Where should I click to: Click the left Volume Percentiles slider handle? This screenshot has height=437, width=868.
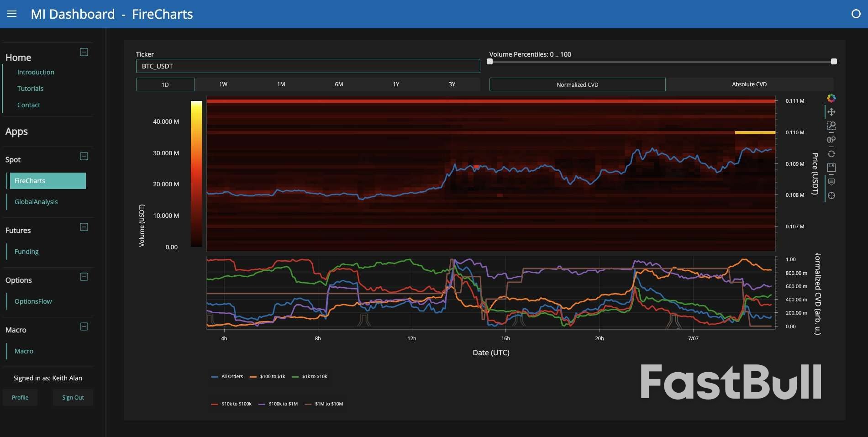(490, 62)
